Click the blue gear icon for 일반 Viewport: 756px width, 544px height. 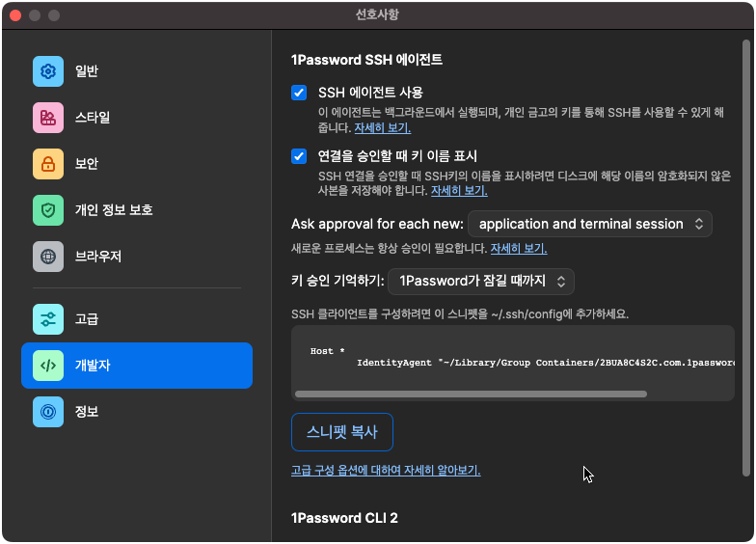pyautogui.click(x=48, y=71)
